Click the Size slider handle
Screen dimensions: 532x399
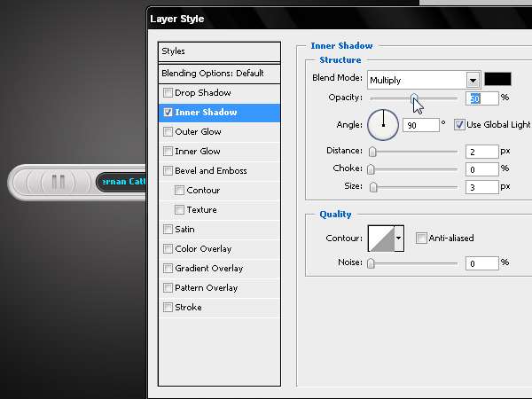(x=373, y=187)
